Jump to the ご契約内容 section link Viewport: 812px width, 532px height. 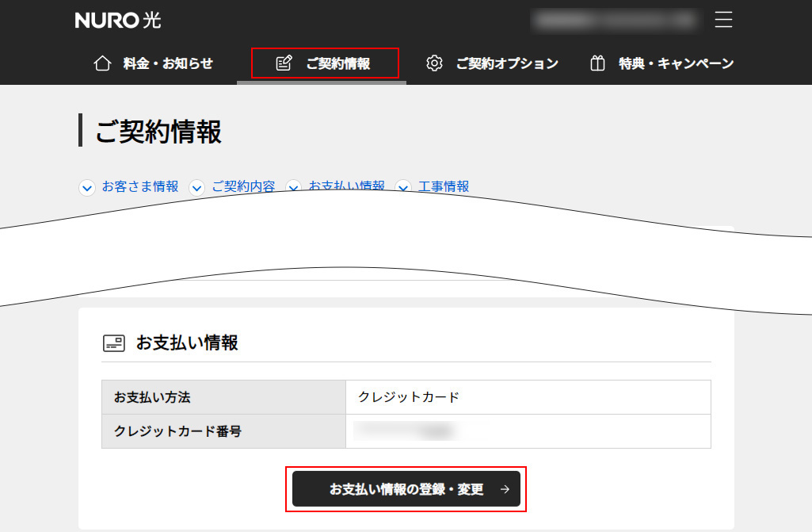(x=243, y=186)
